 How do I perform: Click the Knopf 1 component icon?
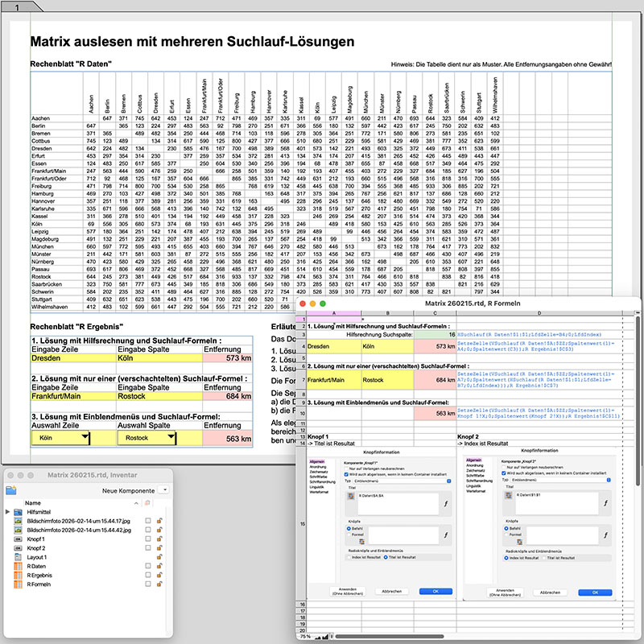tap(19, 539)
